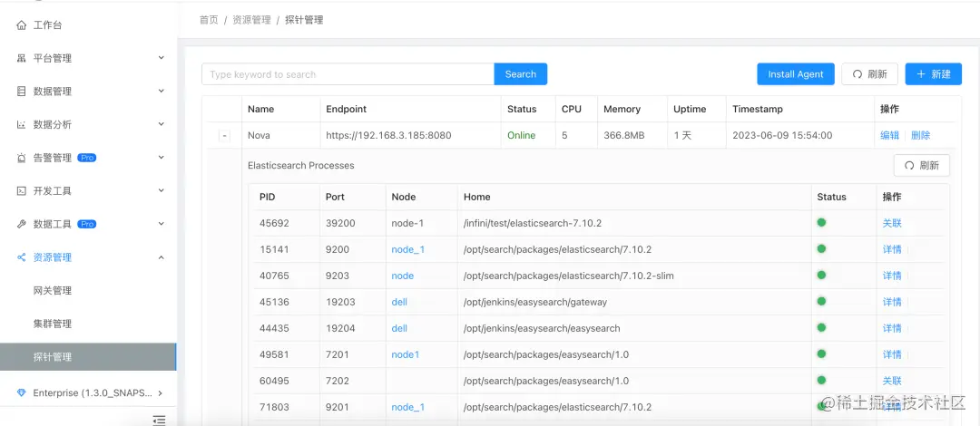Screen dimensions: 980x426
Task: Expand the 平台管理 menu chevron
Action: 161,57
